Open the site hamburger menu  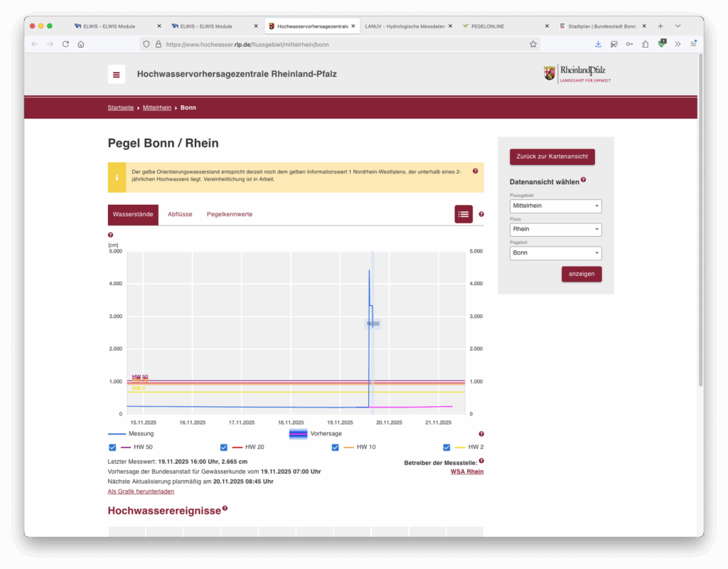pos(117,75)
